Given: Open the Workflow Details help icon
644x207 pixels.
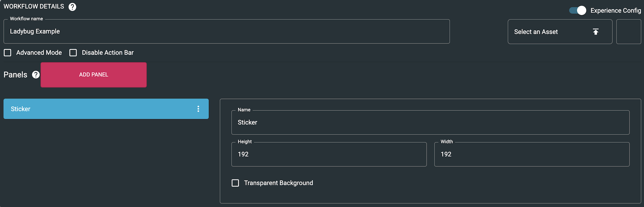Looking at the screenshot, I should 72,7.
